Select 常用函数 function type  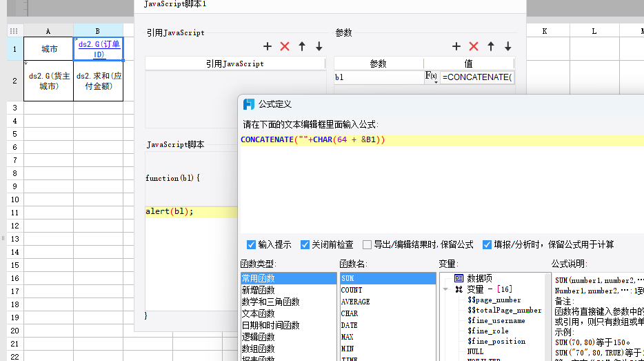pyautogui.click(x=288, y=278)
